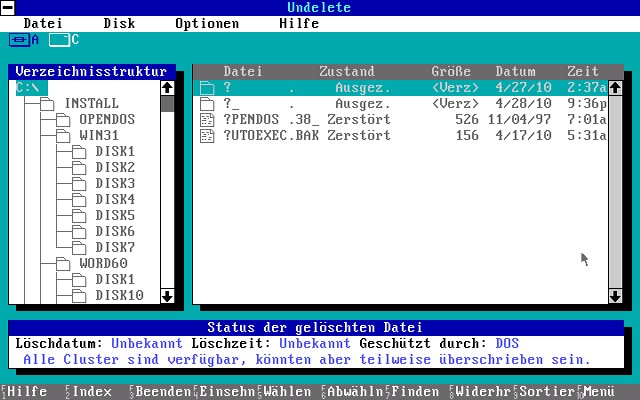The width and height of the screenshot is (640, 400).
Task: Open the Datei menu
Action: (42, 23)
